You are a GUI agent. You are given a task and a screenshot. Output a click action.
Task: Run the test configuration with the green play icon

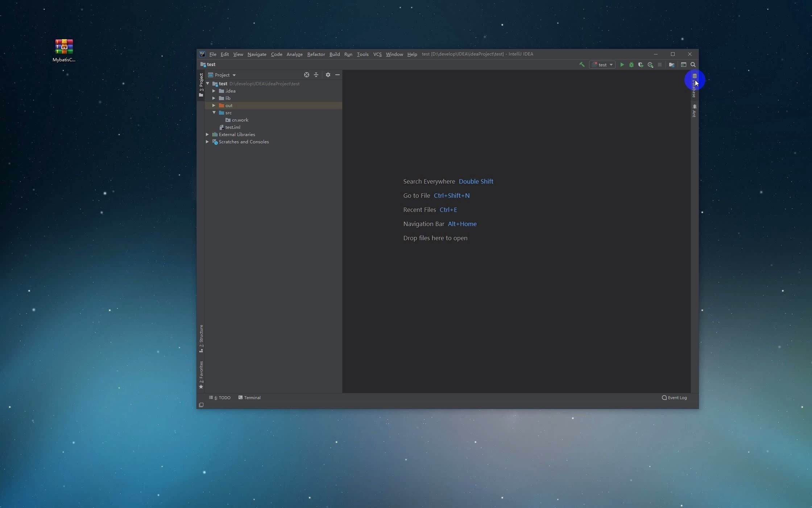coord(622,65)
